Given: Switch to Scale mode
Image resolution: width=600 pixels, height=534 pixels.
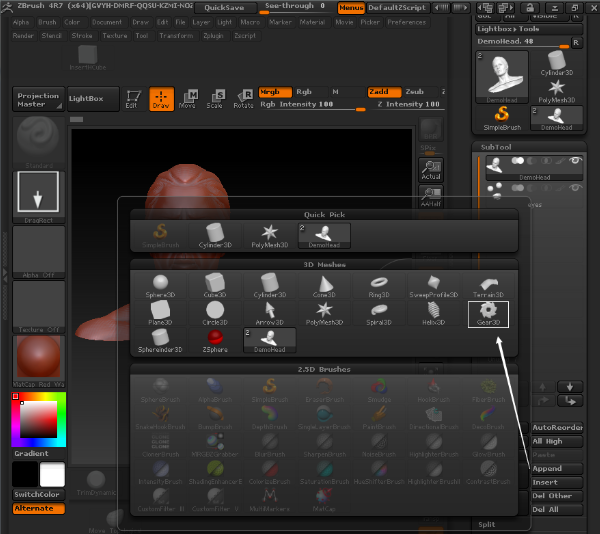Looking at the screenshot, I should tap(215, 99).
